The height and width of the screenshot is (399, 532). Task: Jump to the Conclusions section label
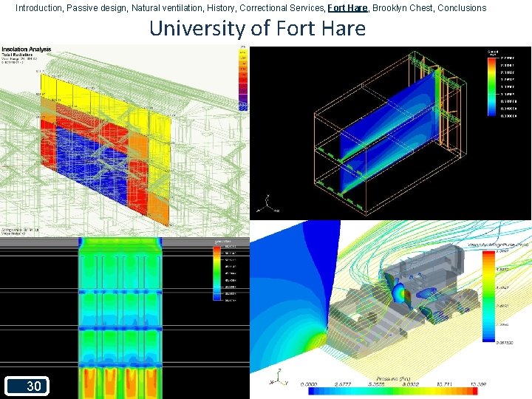pyautogui.click(x=462, y=8)
